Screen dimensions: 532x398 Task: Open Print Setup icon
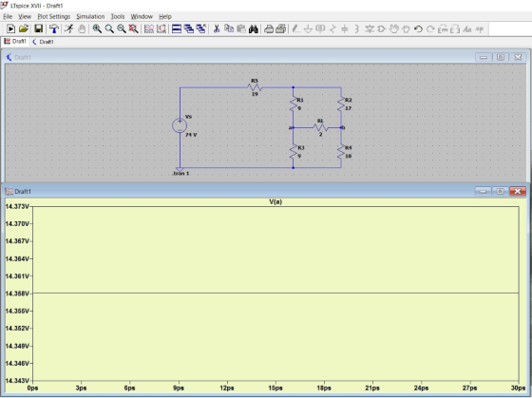(269, 29)
